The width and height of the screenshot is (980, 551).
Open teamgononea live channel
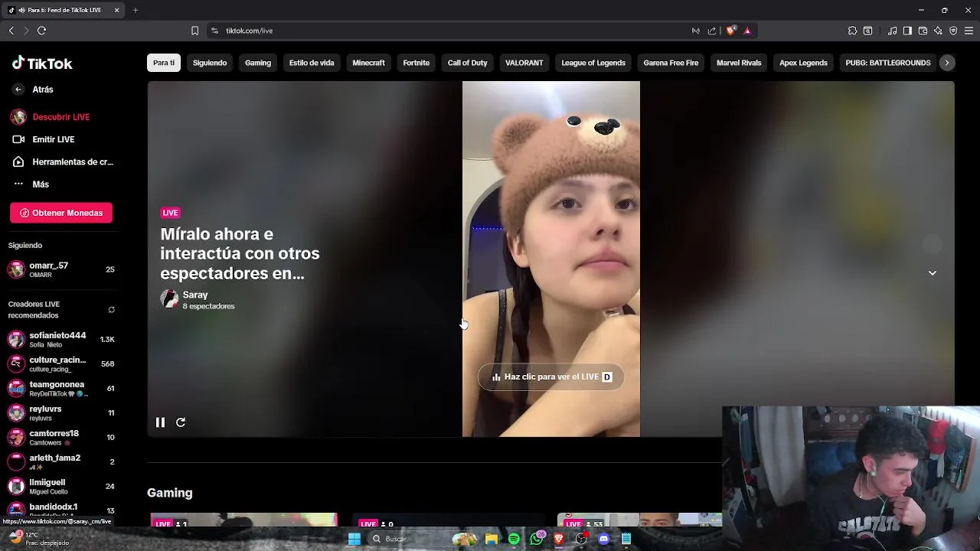[x=61, y=388]
